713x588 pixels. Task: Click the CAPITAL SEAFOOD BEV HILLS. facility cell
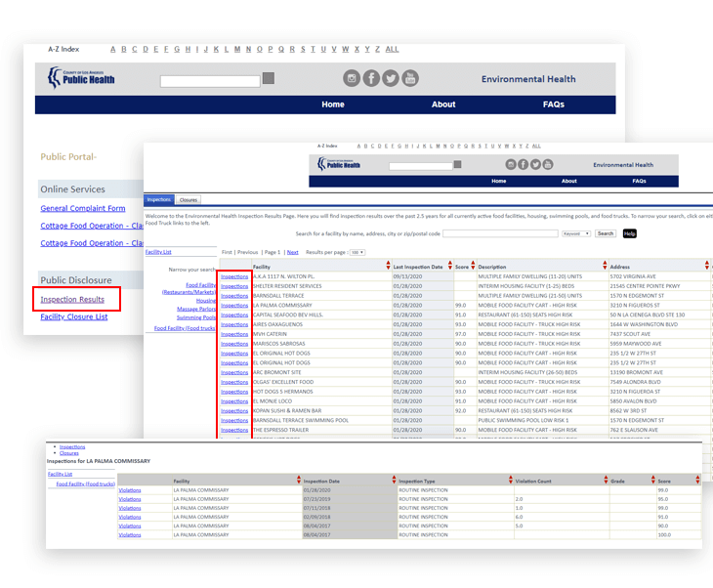point(322,315)
